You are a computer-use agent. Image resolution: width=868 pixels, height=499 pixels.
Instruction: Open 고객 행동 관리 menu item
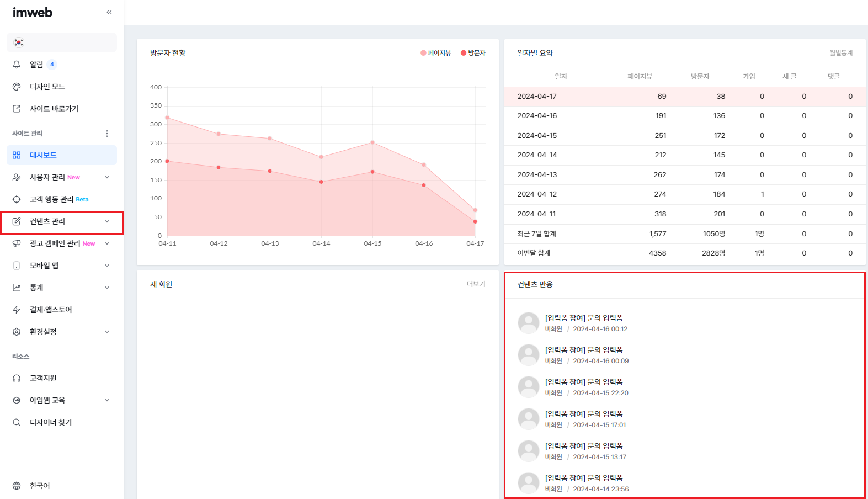(62, 199)
